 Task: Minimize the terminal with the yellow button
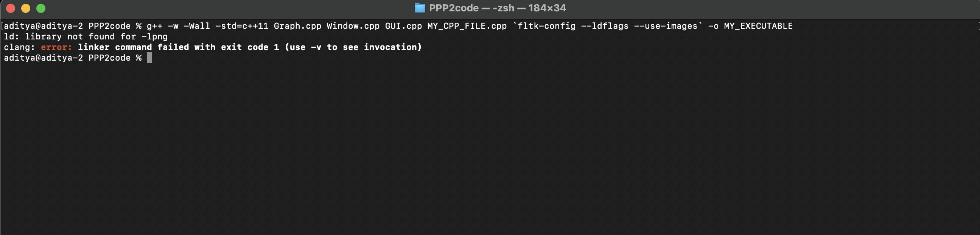click(25, 8)
